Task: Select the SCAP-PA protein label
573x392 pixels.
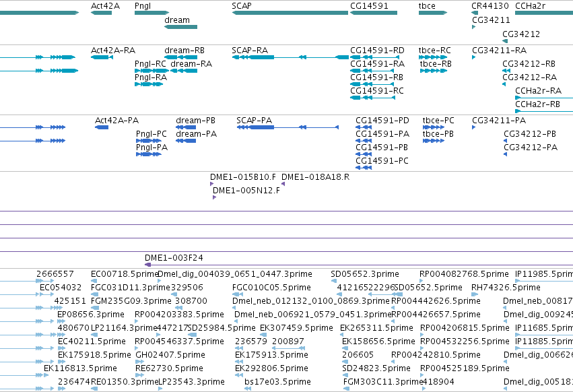Action: coord(254,121)
